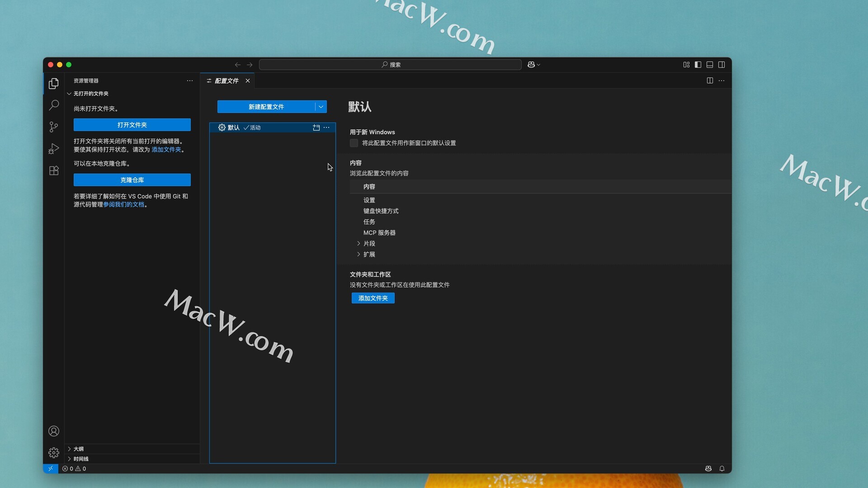Expand the 片段 tree node
This screenshot has height=488, width=868.
pos(359,244)
